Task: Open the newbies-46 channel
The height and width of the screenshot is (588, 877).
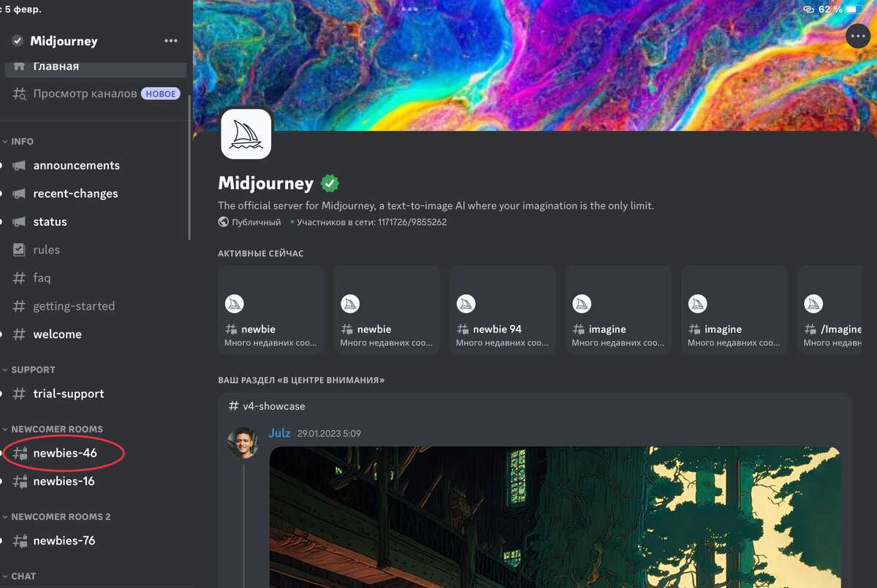Action: (65, 453)
